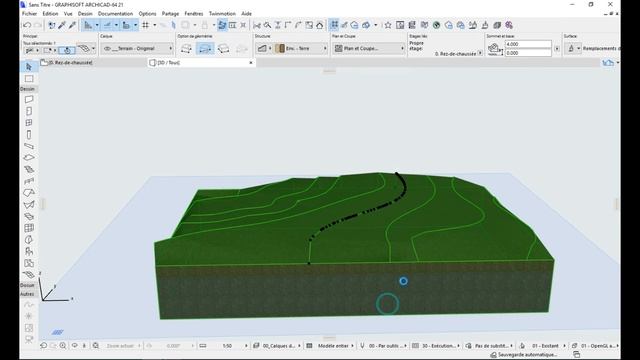Toggle the highlighted suspend groups icon

pyautogui.click(x=222, y=25)
